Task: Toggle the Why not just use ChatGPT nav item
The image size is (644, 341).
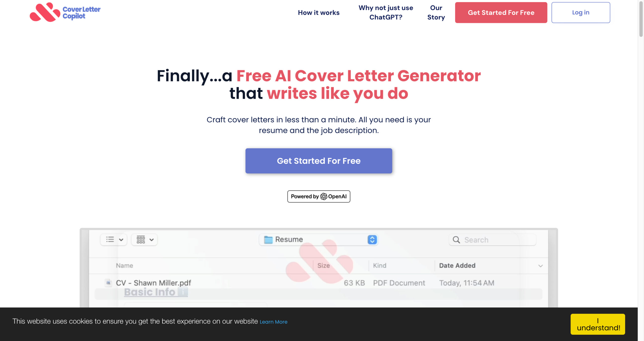Action: pyautogui.click(x=386, y=12)
